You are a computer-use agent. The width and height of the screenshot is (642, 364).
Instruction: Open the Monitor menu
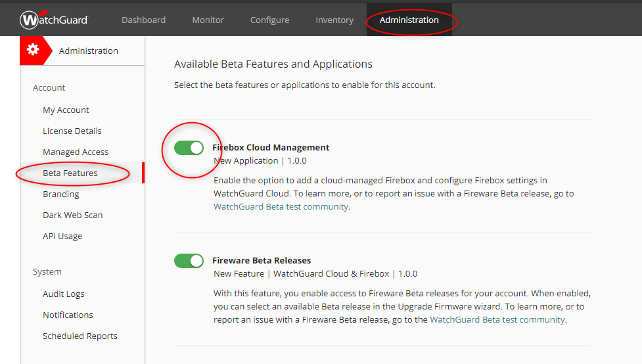[208, 20]
